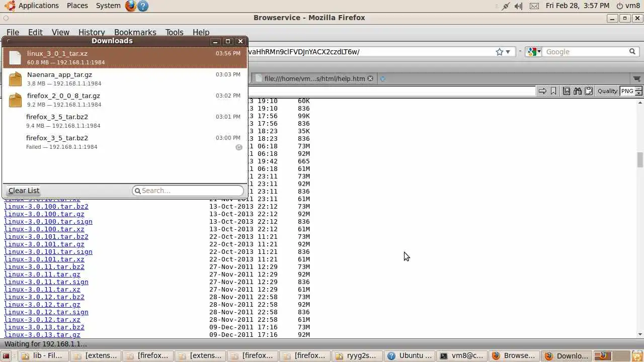The image size is (644, 362).
Task: Click the linux_3_0_1_tar.xz file icon
Action: pyautogui.click(x=15, y=57)
